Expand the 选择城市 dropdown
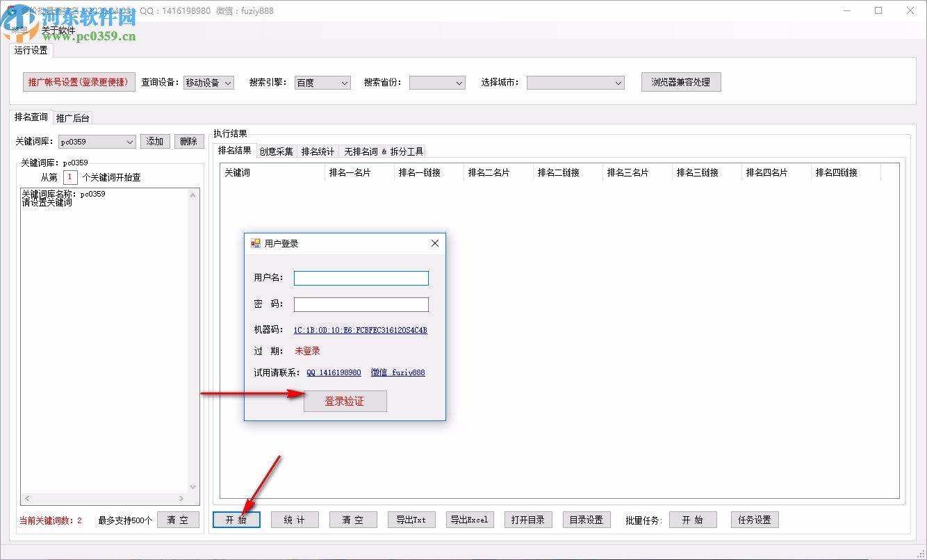The width and height of the screenshot is (927, 560). 575,82
